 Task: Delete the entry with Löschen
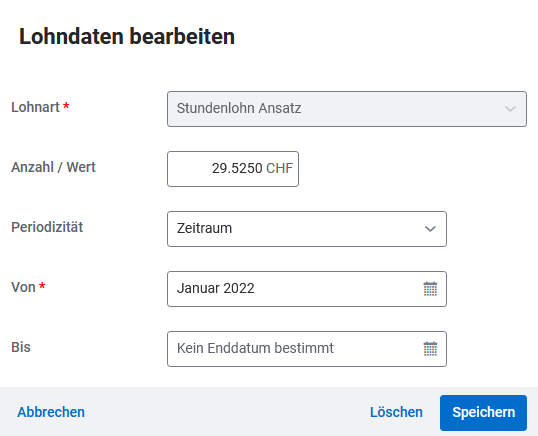396,412
